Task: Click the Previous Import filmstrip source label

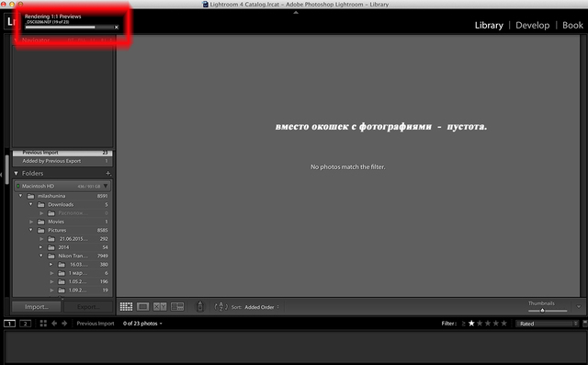Action: 96,324
